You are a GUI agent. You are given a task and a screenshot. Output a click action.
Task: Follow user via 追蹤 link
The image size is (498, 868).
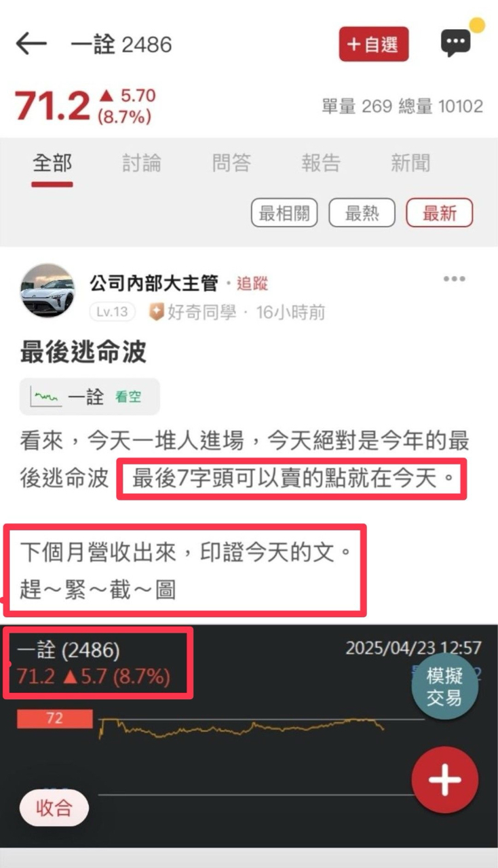252,283
